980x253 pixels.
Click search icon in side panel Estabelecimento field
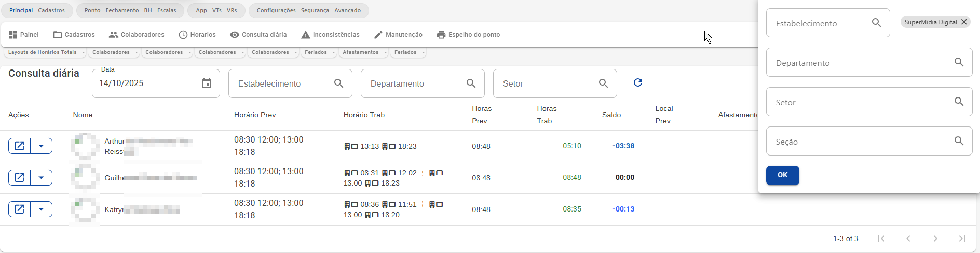(x=877, y=23)
